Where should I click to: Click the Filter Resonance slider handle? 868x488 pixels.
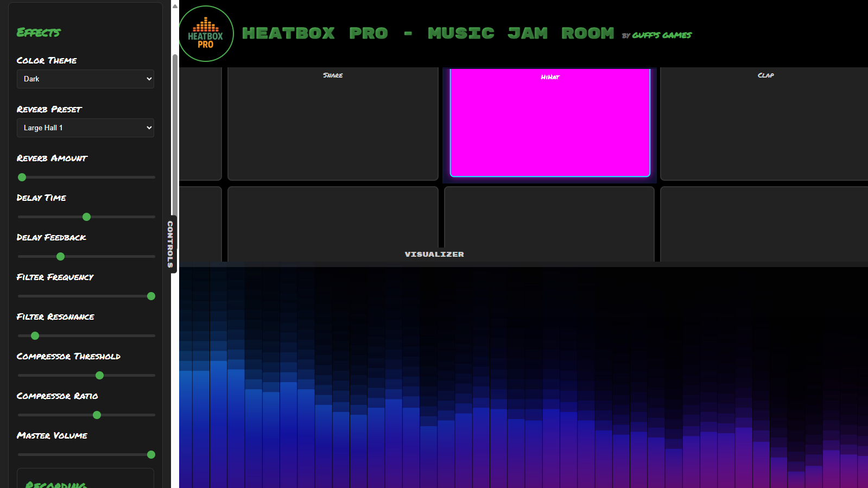(x=35, y=335)
